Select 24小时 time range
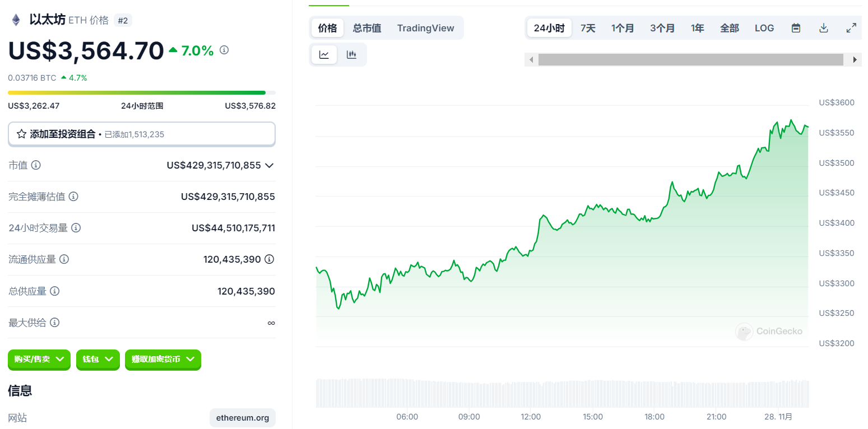The width and height of the screenshot is (868, 429). [x=549, y=28]
